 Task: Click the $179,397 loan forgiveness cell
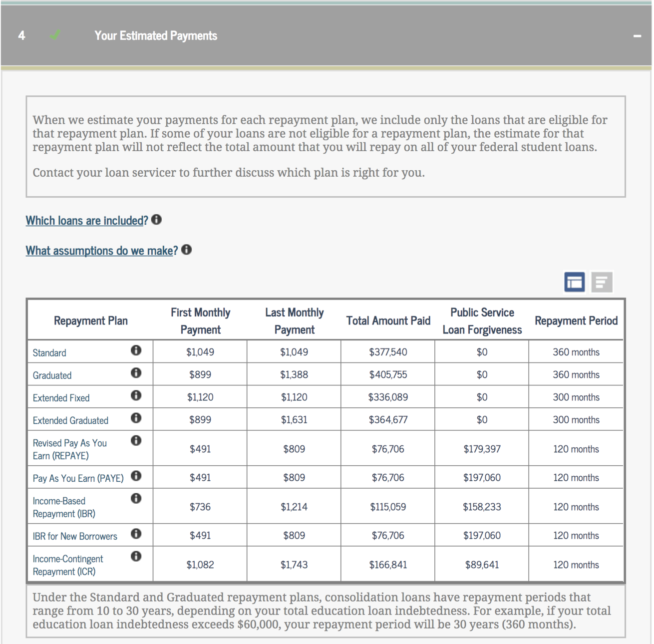[x=482, y=449]
